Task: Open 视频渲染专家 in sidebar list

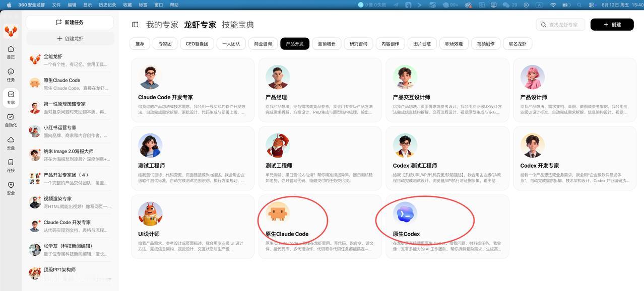Action: pyautogui.click(x=70, y=202)
